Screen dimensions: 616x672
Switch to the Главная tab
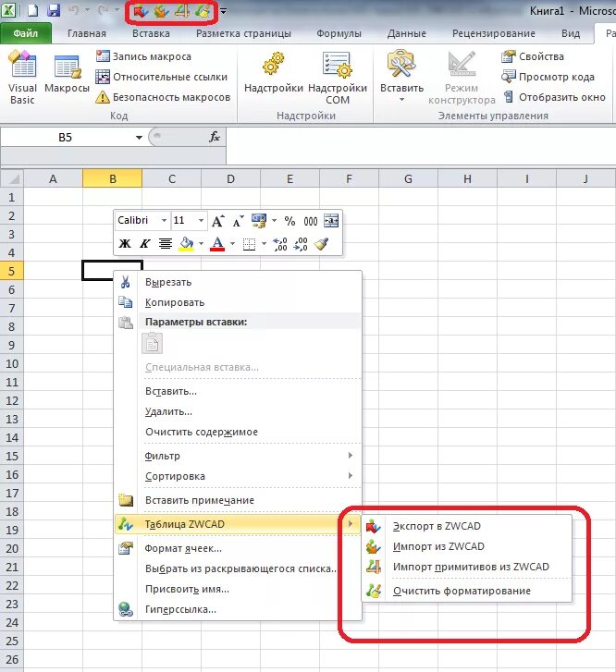87,33
